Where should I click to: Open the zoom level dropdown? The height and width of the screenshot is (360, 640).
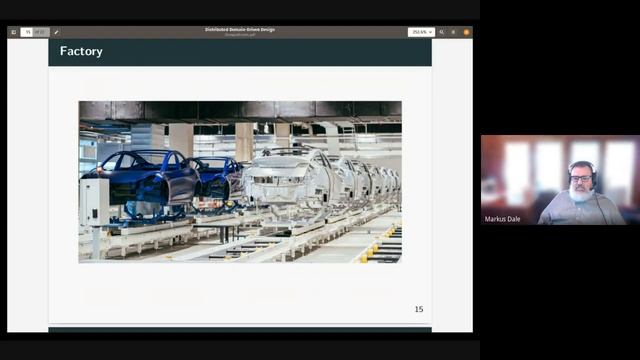[x=421, y=32]
